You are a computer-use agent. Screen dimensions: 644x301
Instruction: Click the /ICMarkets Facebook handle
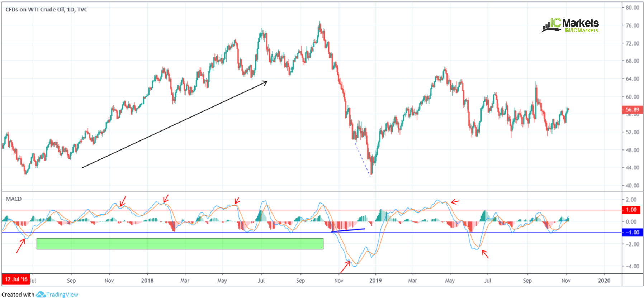pyautogui.click(x=582, y=30)
